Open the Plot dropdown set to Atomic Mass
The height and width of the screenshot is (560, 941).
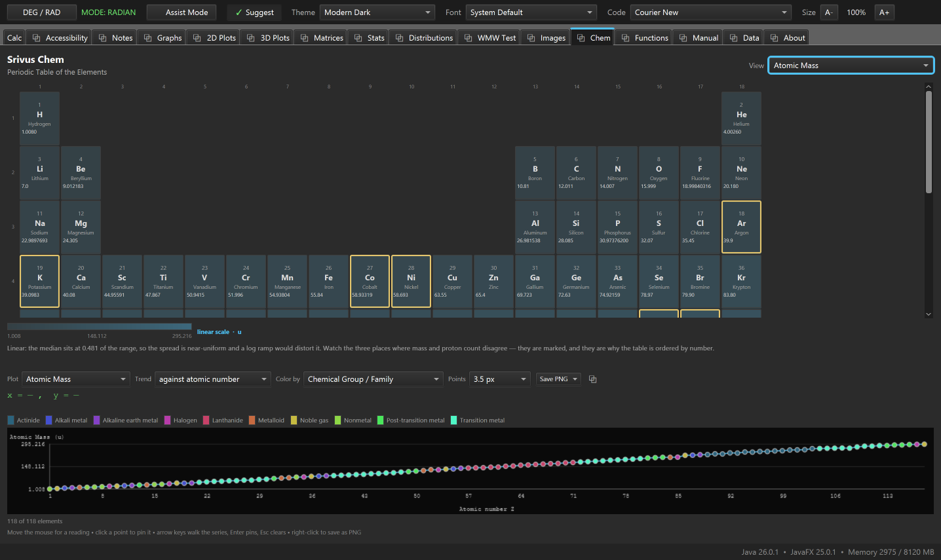click(76, 379)
